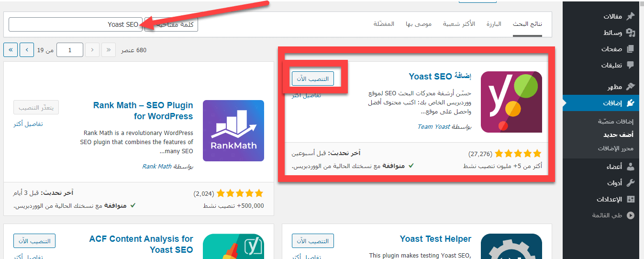Image resolution: width=644 pixels, height=259 pixels.
Task: Open the Yoast Test Helper title link
Action: 436,239
